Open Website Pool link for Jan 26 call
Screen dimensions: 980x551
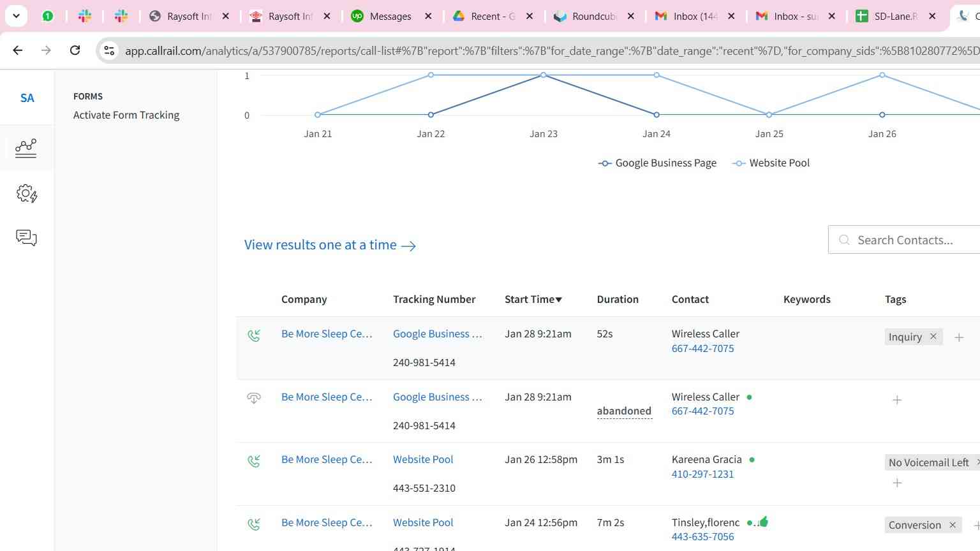[x=423, y=459]
